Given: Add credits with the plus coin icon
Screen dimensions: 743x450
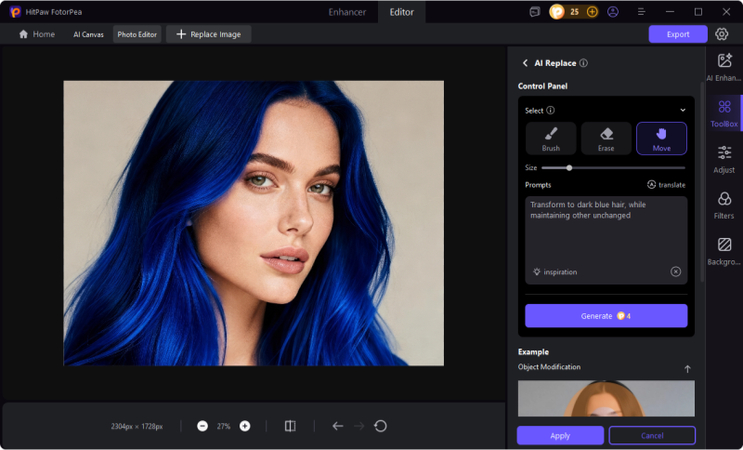Looking at the screenshot, I should (592, 12).
